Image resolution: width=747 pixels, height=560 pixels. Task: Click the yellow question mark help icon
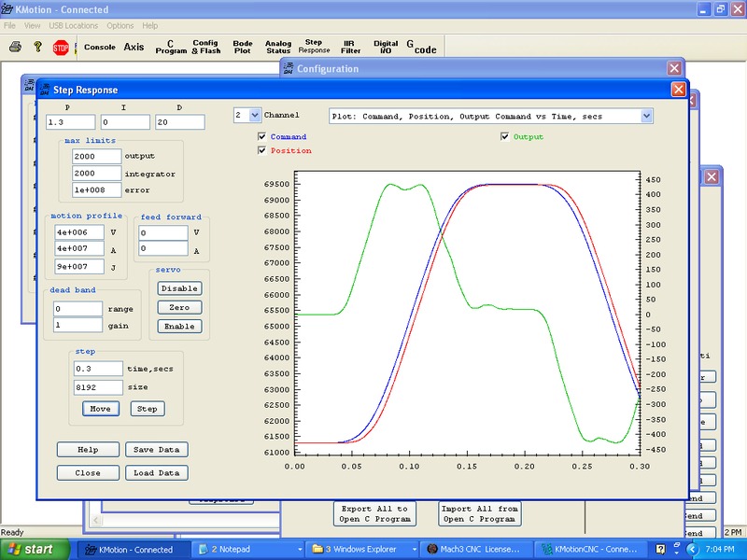coord(37,47)
